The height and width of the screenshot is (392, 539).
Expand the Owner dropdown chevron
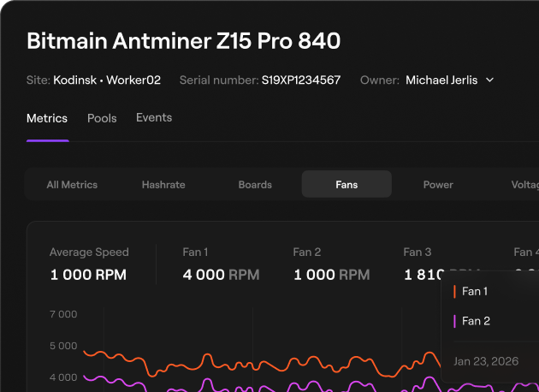pyautogui.click(x=490, y=80)
